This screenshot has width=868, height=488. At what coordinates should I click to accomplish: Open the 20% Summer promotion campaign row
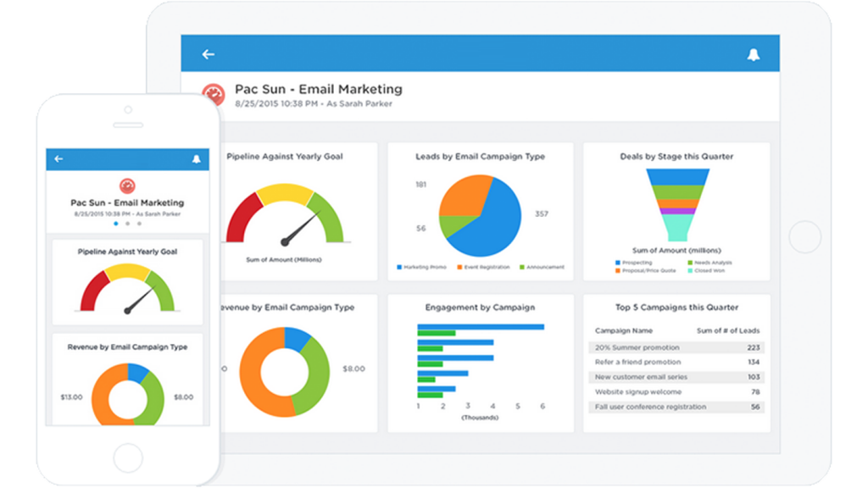pyautogui.click(x=674, y=347)
